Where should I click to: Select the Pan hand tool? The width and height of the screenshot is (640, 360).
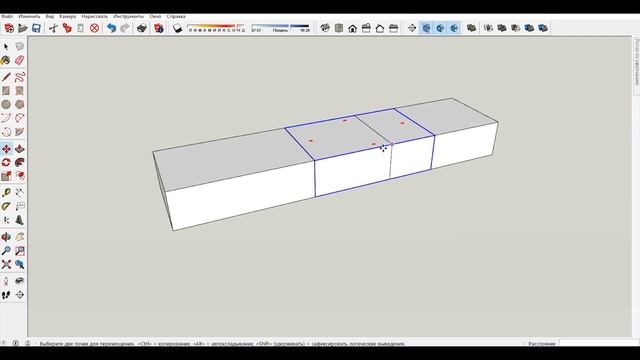[x=19, y=237]
